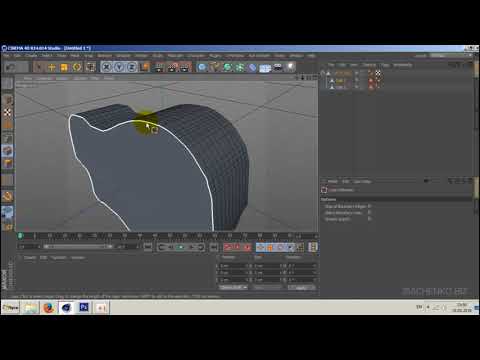Switch to Points mode
This screenshot has height=360, width=480.
click(7, 139)
